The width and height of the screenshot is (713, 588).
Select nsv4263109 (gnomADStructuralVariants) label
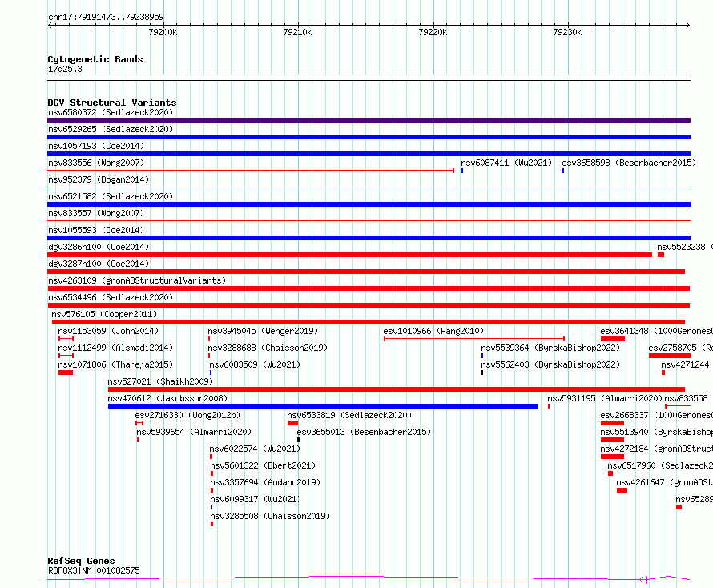[137, 280]
